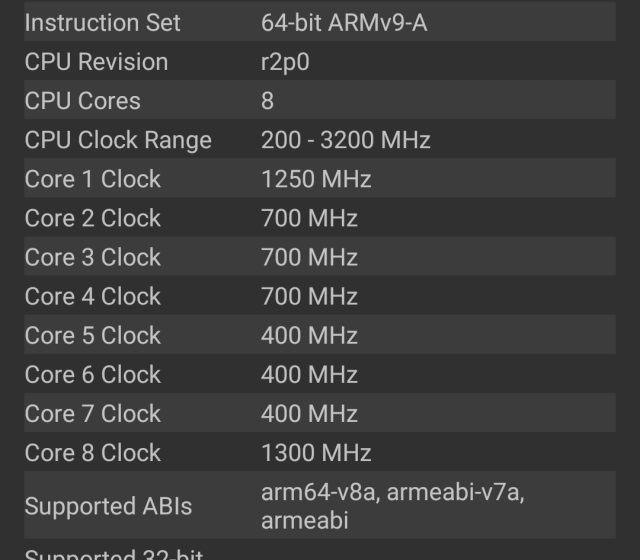Select the 64-bit ARMv9-A value
The width and height of the screenshot is (640, 560).
pos(343,23)
